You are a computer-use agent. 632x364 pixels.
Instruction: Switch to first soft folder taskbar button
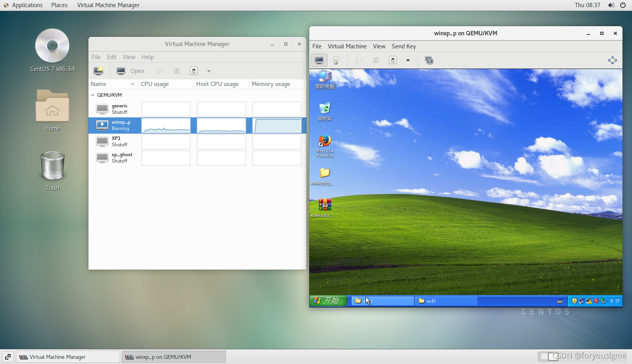click(383, 301)
